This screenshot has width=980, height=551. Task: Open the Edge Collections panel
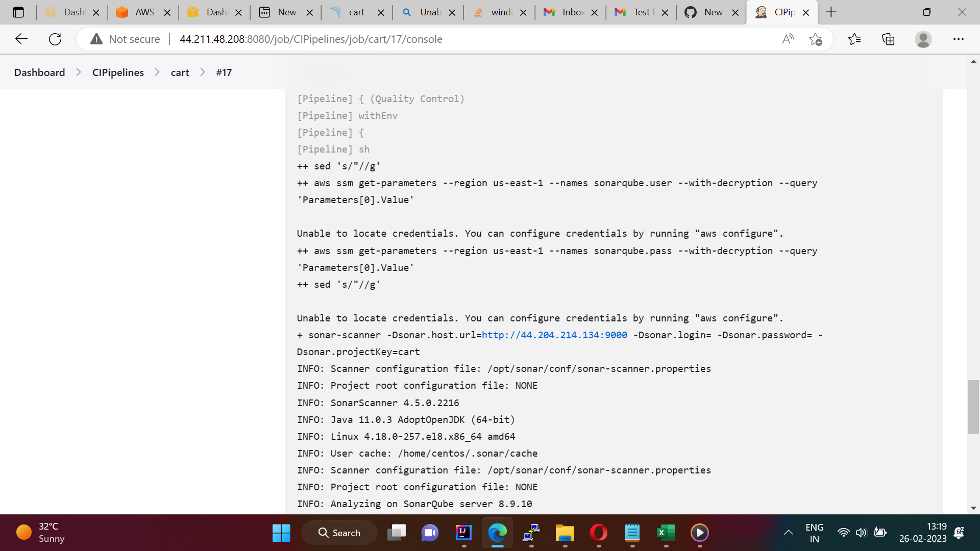point(888,39)
